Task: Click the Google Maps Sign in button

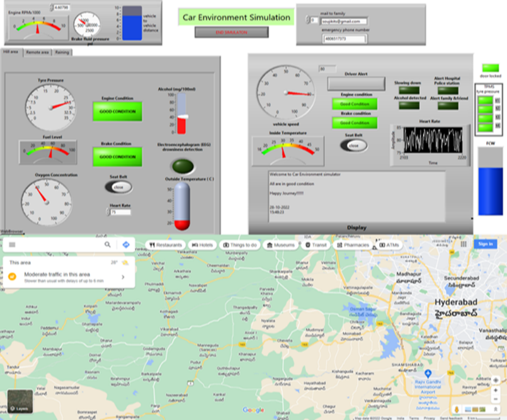Action: coord(486,244)
